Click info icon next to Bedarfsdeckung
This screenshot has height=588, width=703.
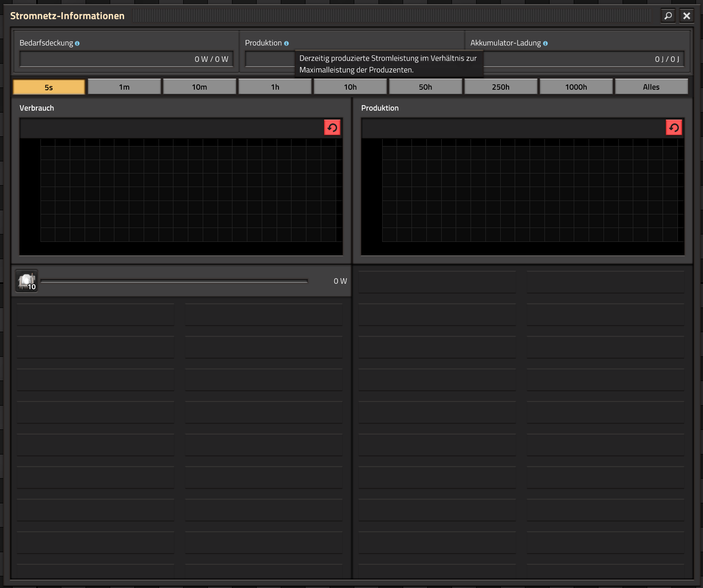(77, 43)
